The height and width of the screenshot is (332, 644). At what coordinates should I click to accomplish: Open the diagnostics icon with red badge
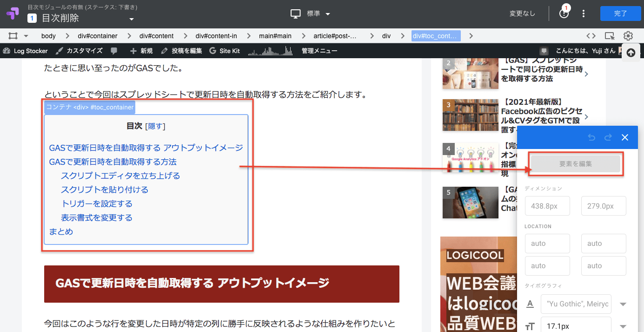tap(564, 14)
